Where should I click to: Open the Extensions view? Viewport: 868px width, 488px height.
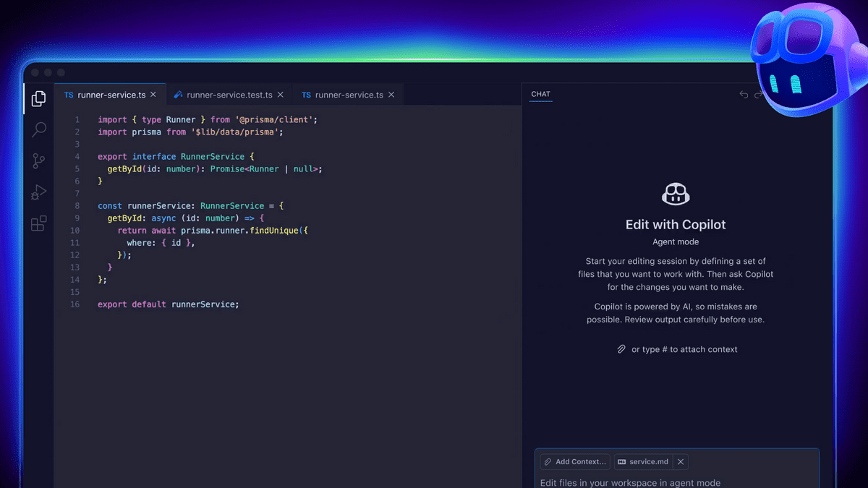point(39,223)
